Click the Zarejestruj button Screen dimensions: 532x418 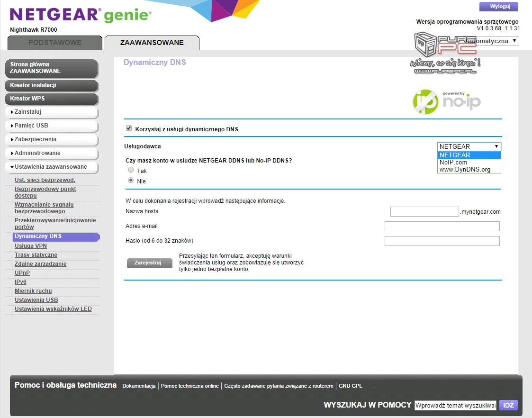click(x=149, y=263)
